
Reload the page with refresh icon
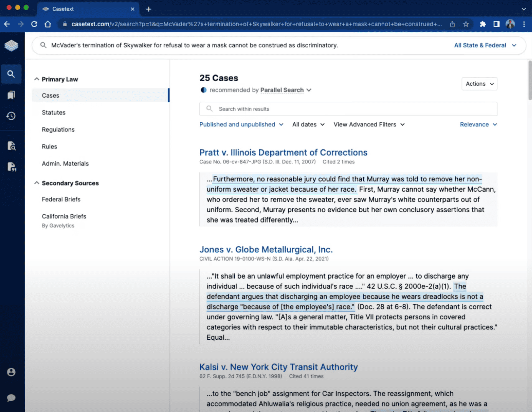pos(34,24)
